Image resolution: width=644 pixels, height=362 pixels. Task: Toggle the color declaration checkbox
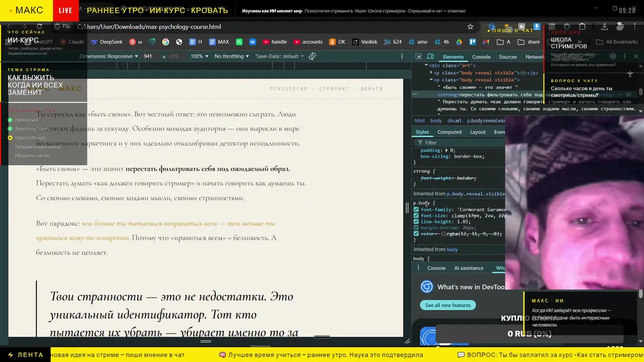(x=416, y=234)
